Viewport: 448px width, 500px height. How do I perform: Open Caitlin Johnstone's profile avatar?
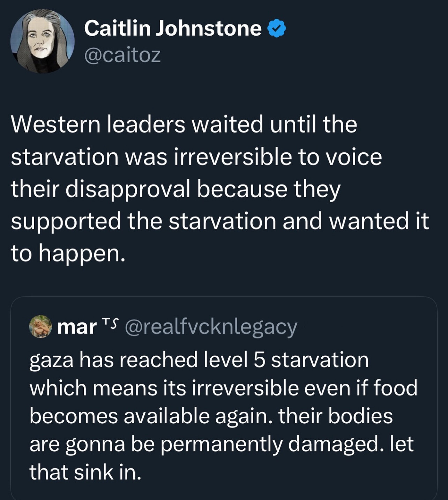(x=42, y=41)
